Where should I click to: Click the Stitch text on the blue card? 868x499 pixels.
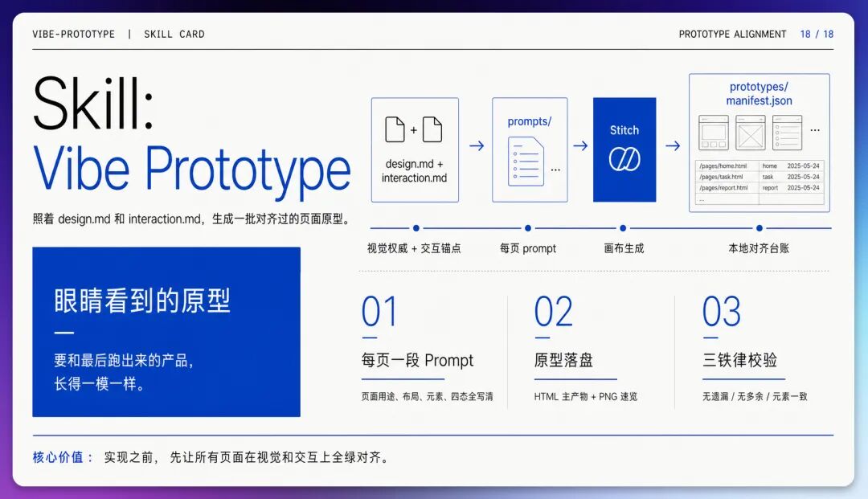click(624, 130)
